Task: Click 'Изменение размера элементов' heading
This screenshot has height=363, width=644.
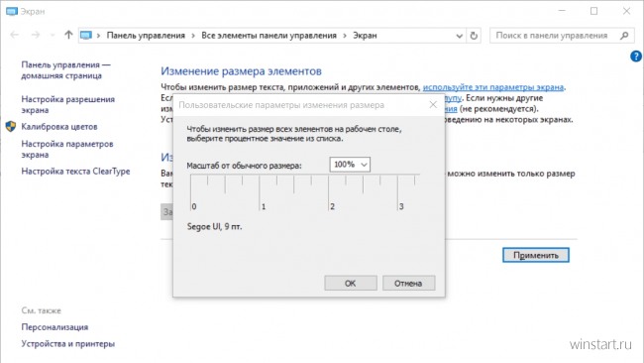Action: coord(241,71)
